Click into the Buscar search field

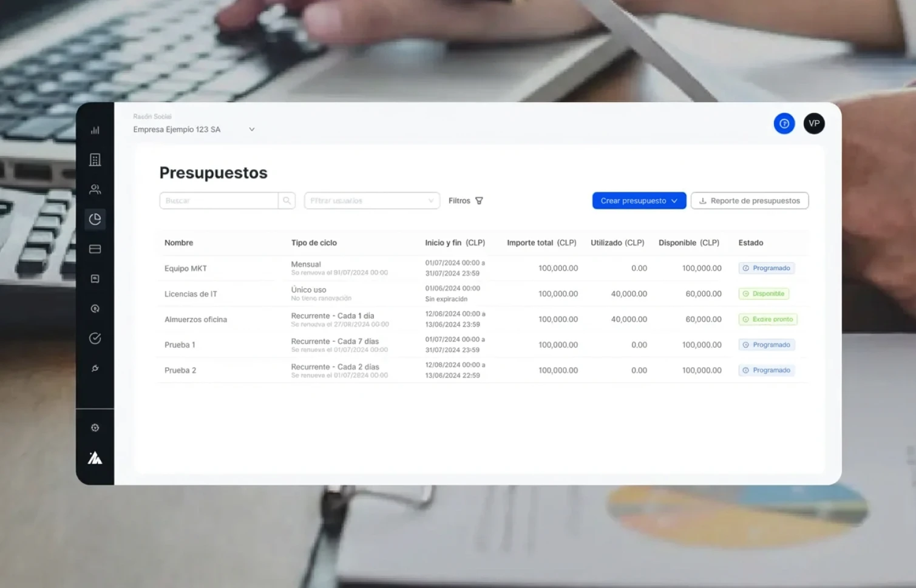click(219, 201)
